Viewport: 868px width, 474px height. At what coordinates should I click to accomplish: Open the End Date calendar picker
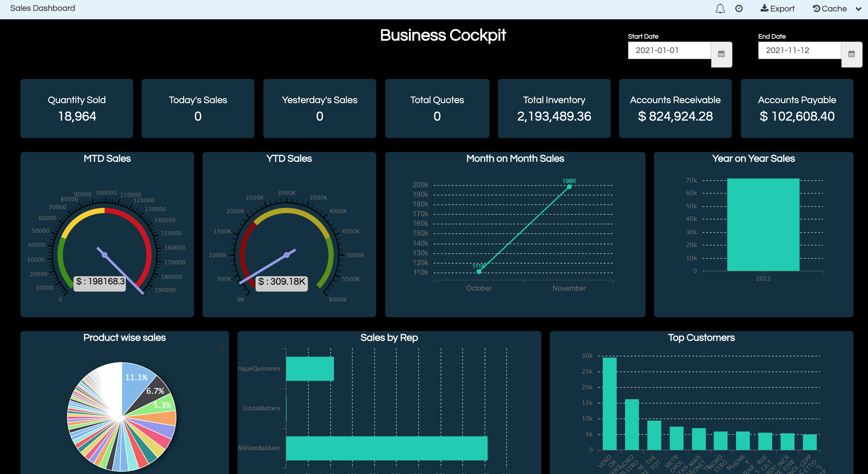click(x=851, y=54)
